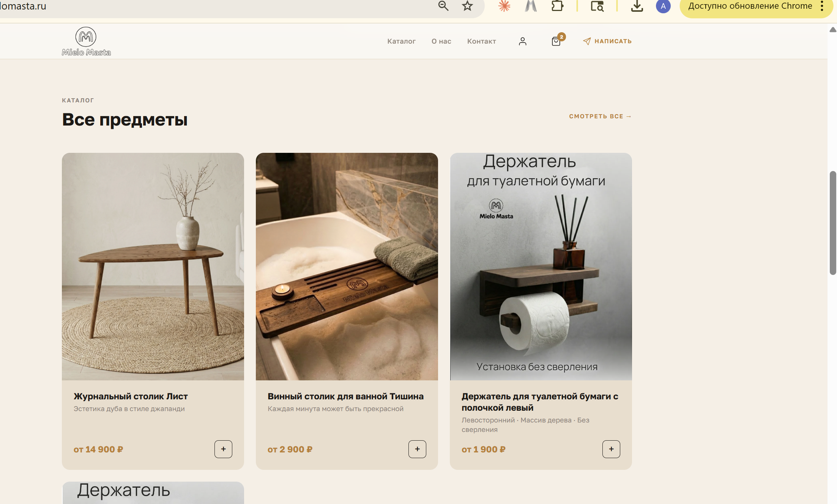The image size is (837, 504).
Task: Click the user account profile icon
Action: tap(523, 41)
